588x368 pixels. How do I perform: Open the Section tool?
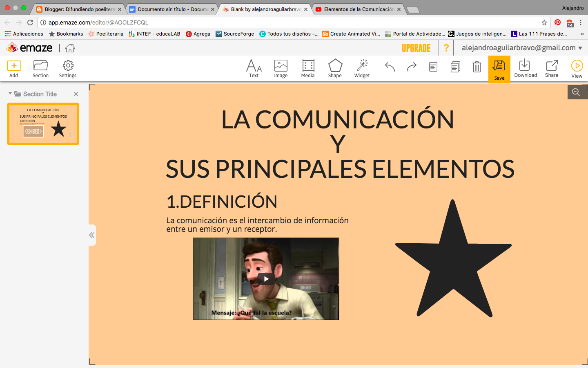[40, 69]
